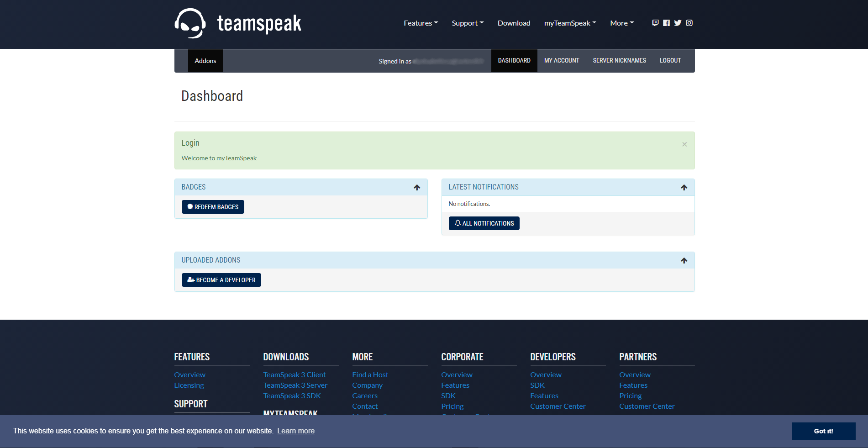
Task: Collapse the Uploaded Addons panel
Action: point(684,260)
